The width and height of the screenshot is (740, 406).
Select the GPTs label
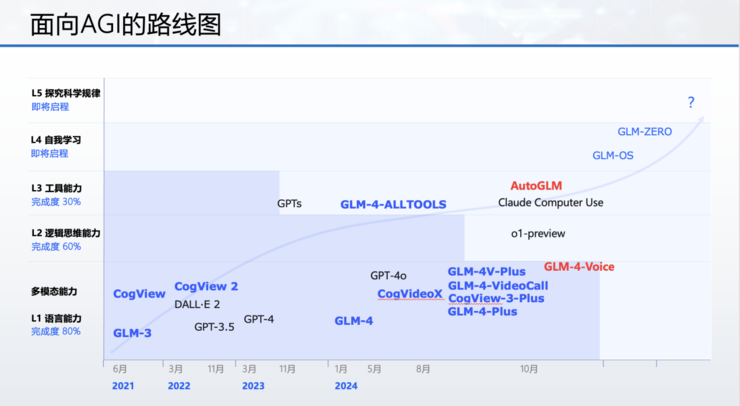289,203
